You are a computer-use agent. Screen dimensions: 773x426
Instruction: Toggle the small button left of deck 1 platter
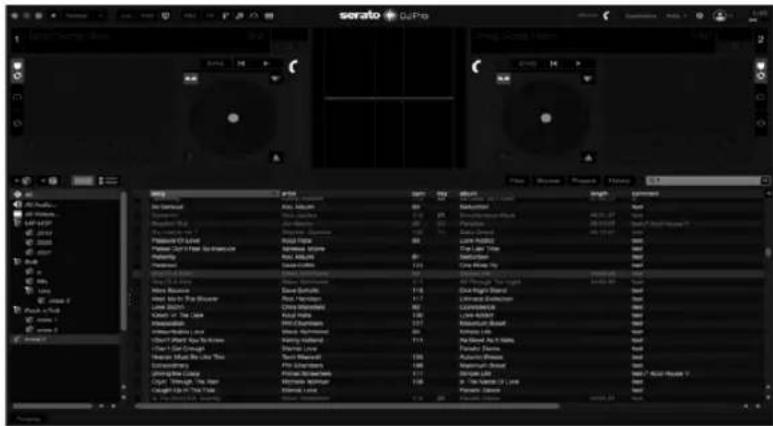[x=191, y=79]
